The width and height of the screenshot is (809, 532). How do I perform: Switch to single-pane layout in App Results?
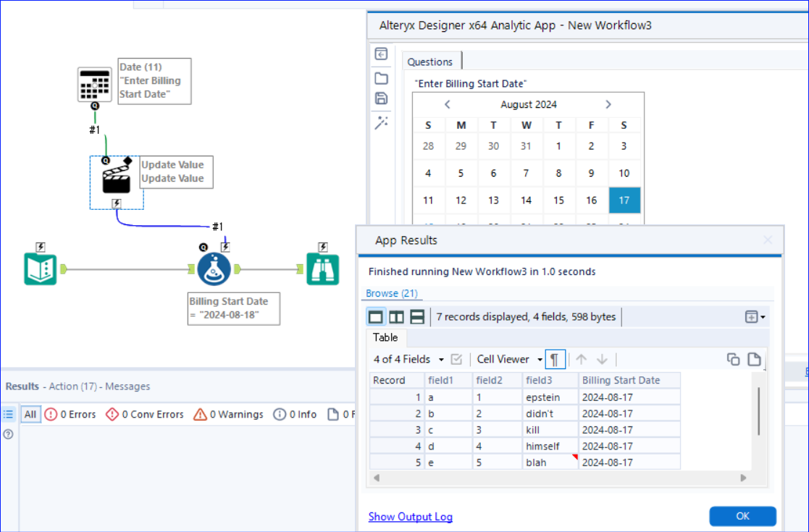pyautogui.click(x=375, y=316)
